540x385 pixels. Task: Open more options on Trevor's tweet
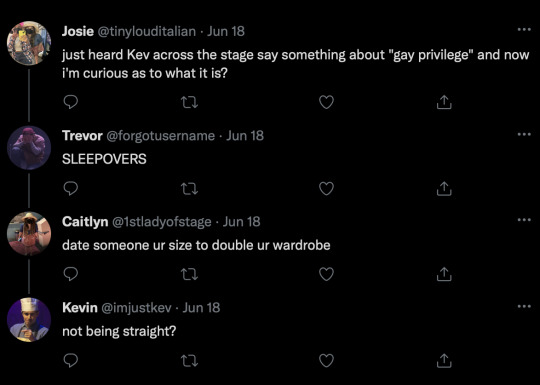[524, 134]
